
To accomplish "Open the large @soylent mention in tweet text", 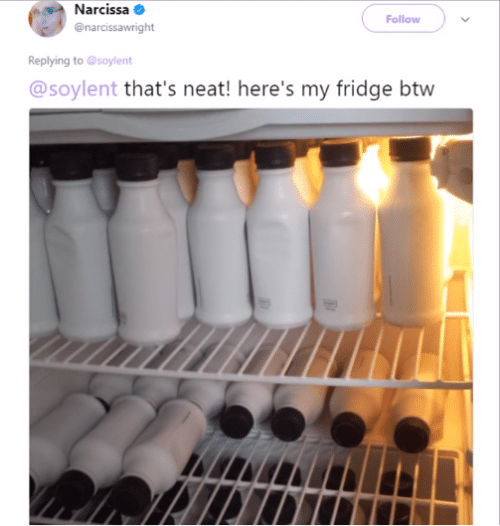I will tap(73, 89).
